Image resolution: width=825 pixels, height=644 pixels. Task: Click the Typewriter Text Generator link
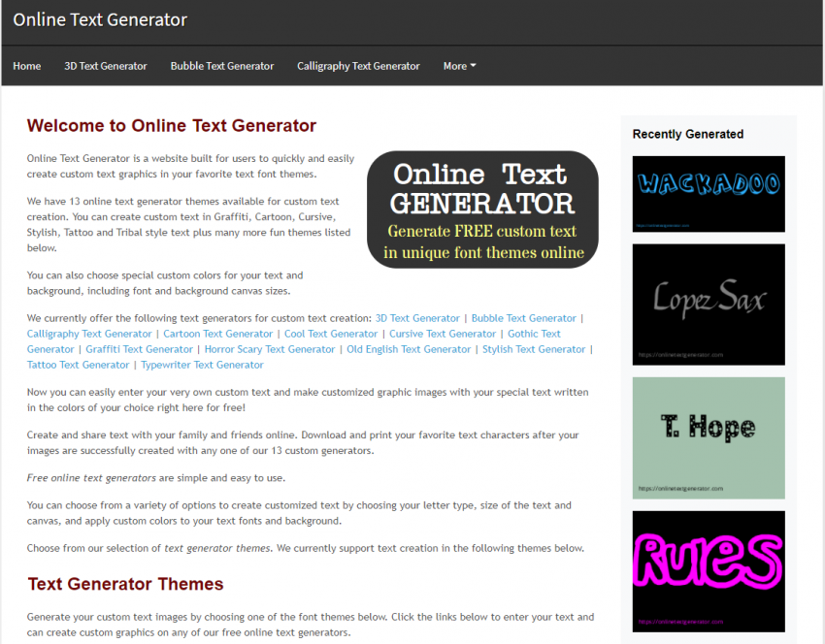(202, 364)
